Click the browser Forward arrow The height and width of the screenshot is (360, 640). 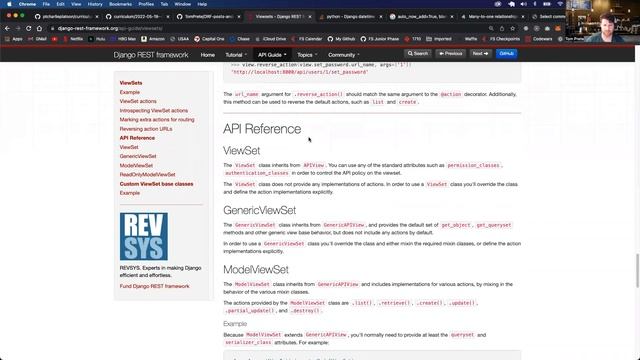click(18, 29)
